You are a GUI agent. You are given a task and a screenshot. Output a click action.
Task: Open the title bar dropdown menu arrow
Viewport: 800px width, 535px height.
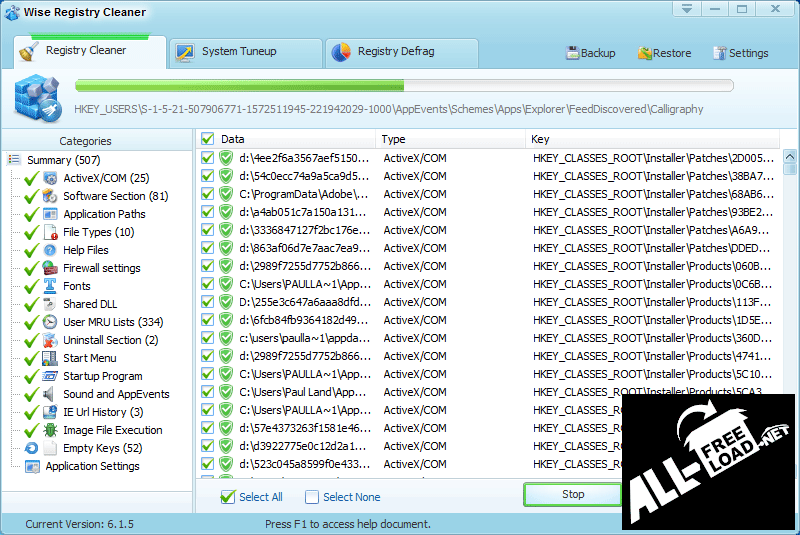(x=685, y=10)
